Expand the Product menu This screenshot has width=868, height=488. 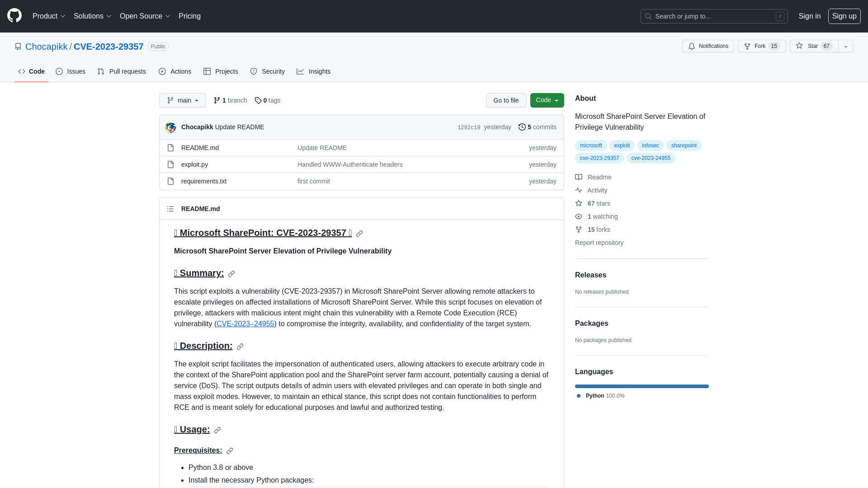[49, 16]
